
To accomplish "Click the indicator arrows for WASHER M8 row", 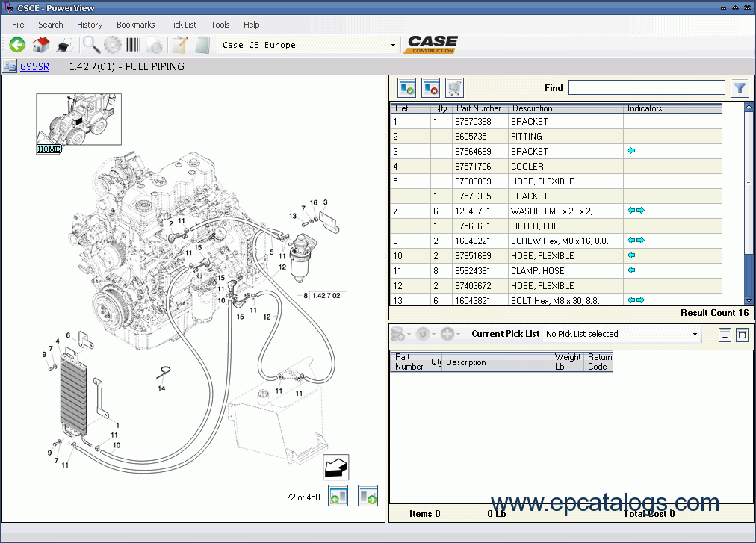I will tap(636, 211).
